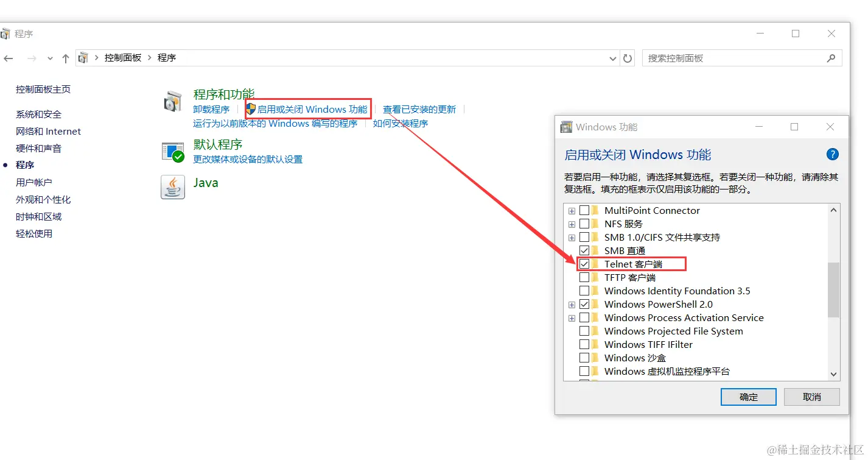This screenshot has width=868, height=460.
Task: Enable Windows TIFF IFilter checkbox
Action: click(584, 344)
